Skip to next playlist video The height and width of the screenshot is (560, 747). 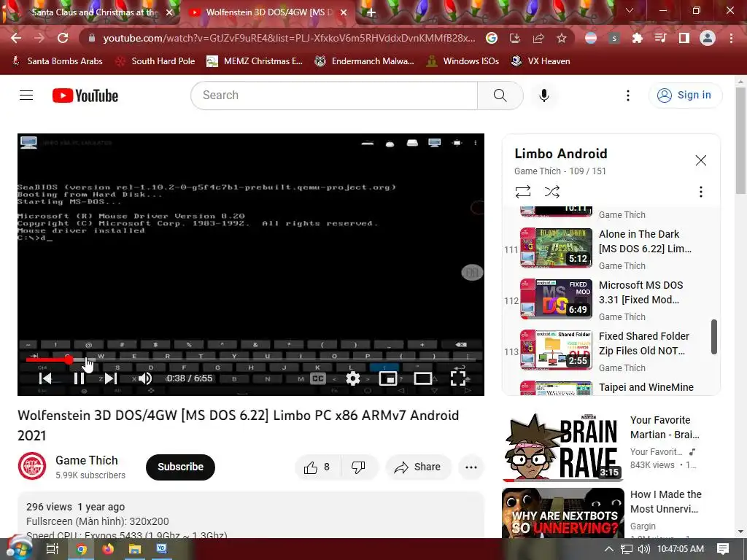pyautogui.click(x=111, y=378)
